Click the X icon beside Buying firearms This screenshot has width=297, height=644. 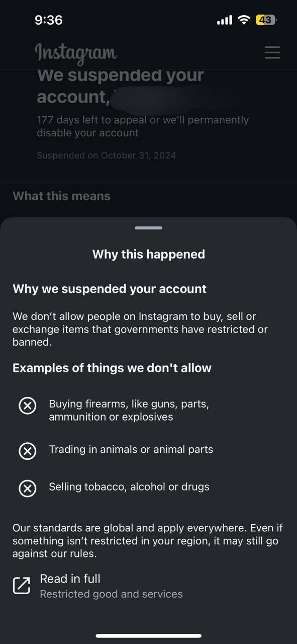[28, 405]
